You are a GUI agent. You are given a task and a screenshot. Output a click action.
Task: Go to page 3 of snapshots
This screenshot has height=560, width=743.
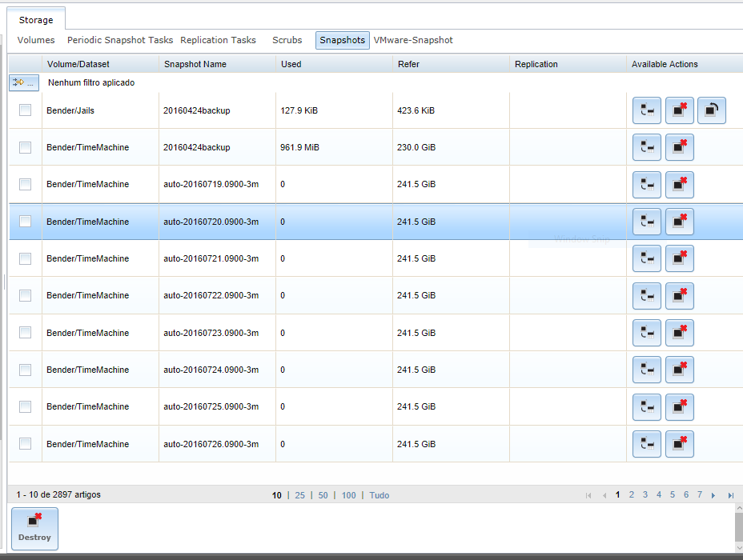coord(645,495)
